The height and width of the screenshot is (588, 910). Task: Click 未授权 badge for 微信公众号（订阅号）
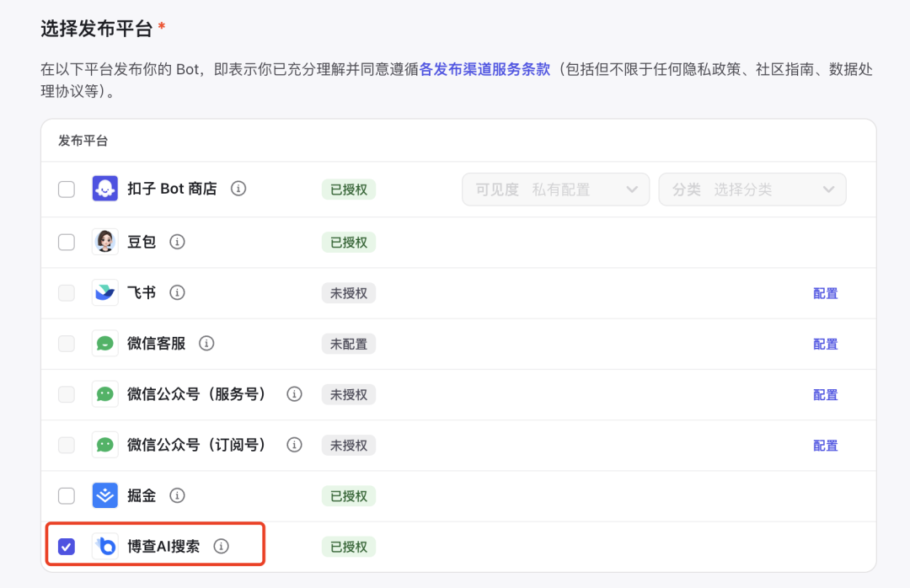point(349,445)
